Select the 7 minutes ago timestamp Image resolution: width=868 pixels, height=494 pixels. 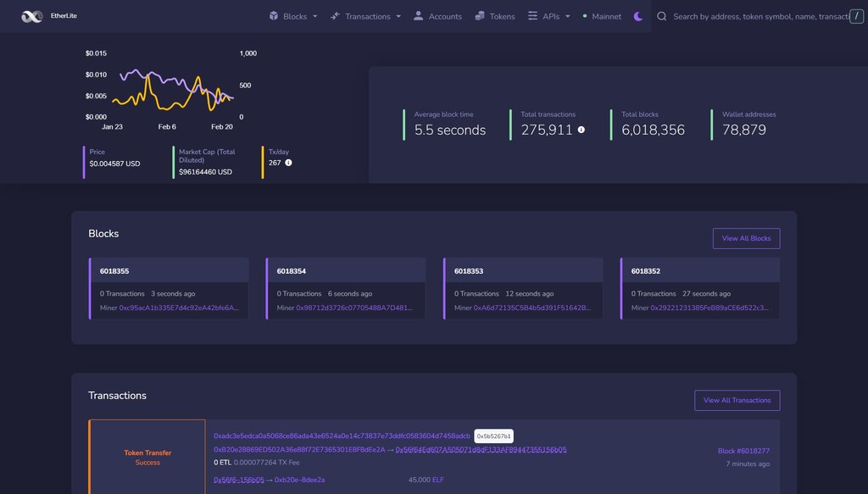tap(748, 463)
